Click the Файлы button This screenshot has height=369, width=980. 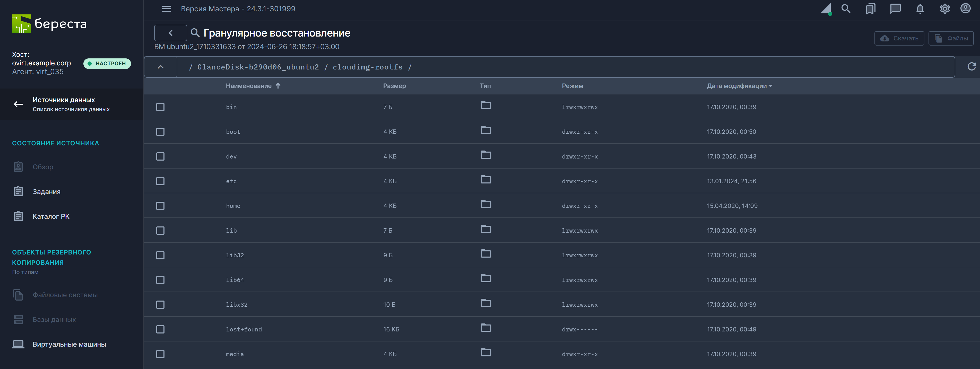coord(951,38)
